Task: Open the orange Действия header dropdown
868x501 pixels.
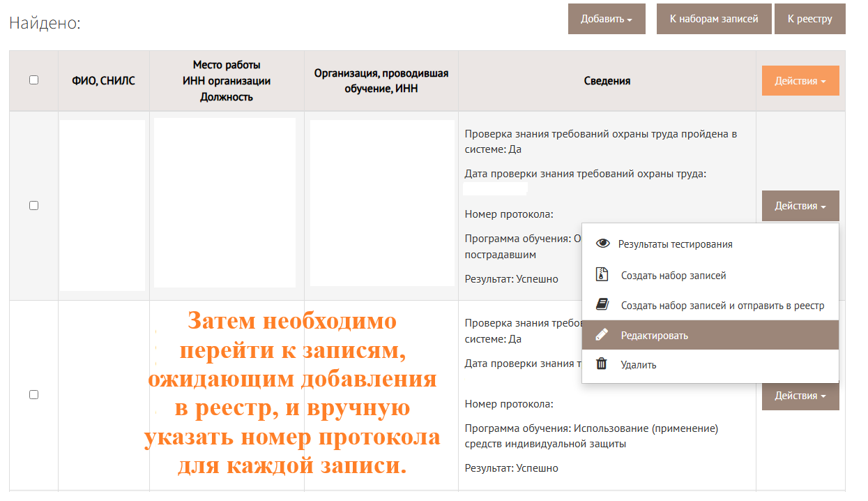Action: click(800, 81)
